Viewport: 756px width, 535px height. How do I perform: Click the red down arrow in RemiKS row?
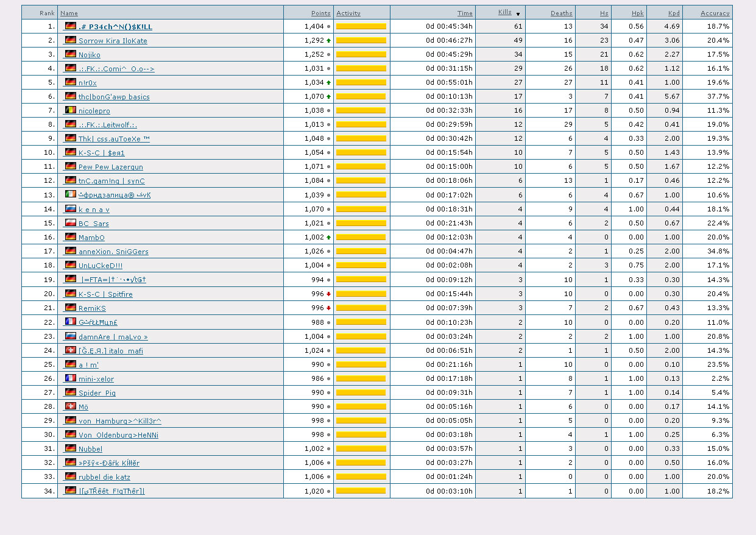click(328, 308)
